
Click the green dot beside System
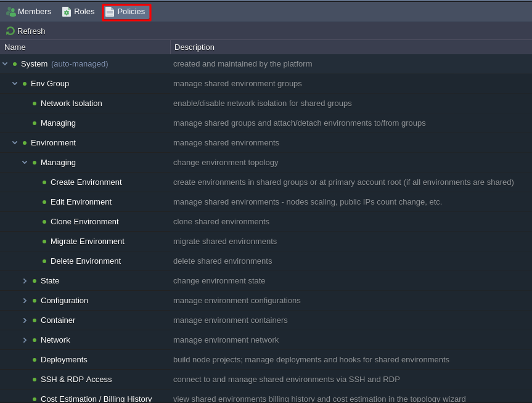(x=15, y=64)
